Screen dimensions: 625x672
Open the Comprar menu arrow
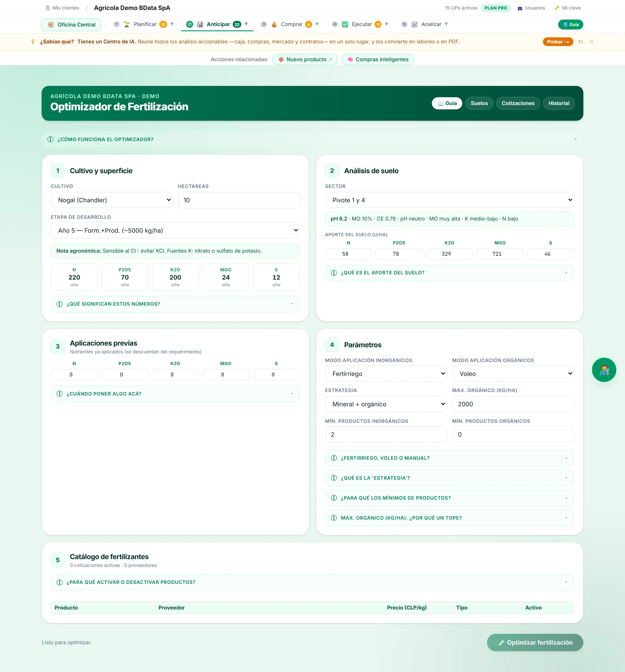pos(317,24)
